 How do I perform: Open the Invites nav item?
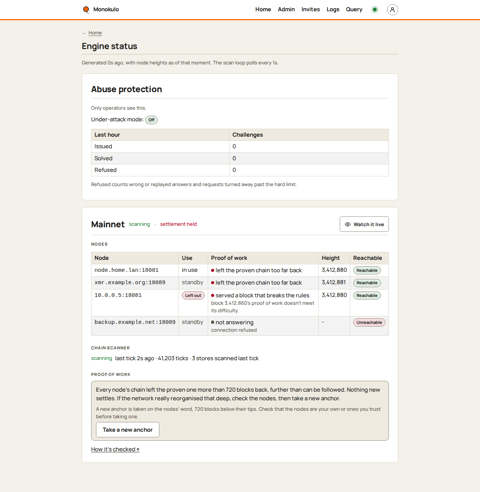coord(311,9)
